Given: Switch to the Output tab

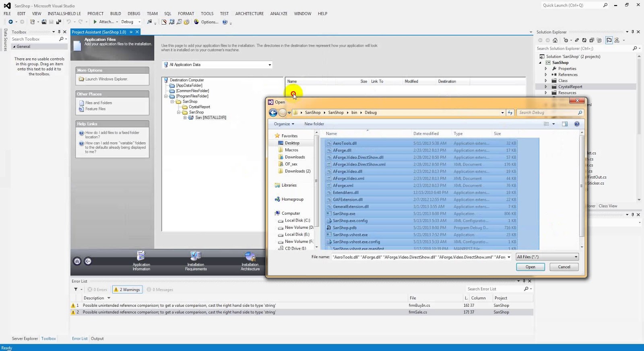Looking at the screenshot, I should (97, 339).
